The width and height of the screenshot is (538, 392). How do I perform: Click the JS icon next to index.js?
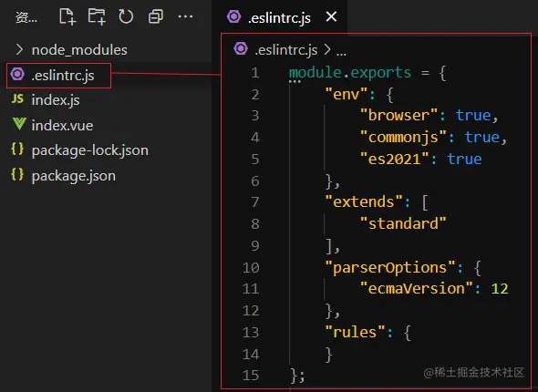[x=17, y=99]
